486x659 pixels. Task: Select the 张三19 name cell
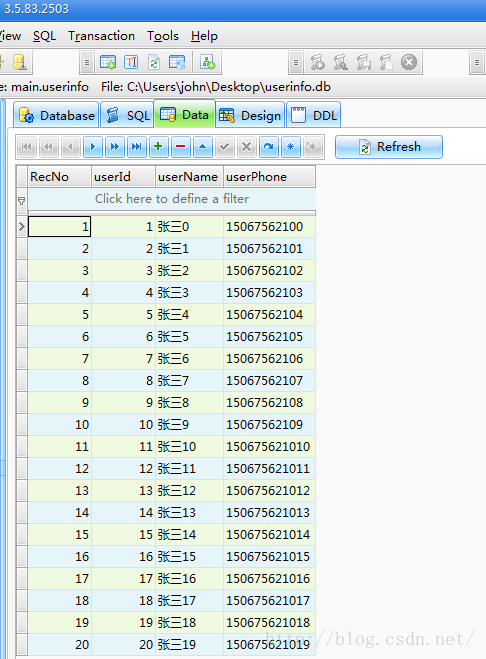[x=190, y=645]
